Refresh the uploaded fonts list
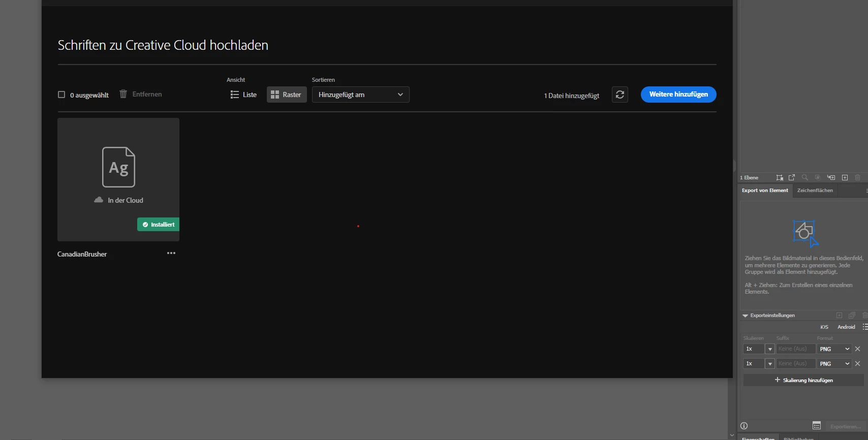 point(620,95)
